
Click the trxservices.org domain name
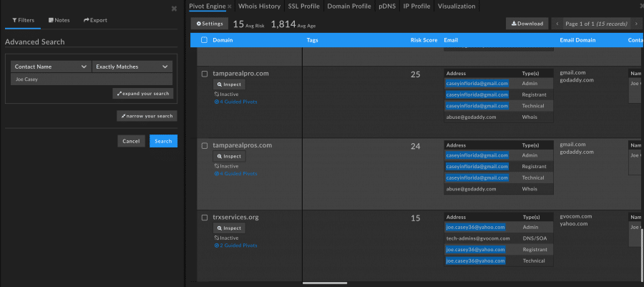click(x=235, y=217)
